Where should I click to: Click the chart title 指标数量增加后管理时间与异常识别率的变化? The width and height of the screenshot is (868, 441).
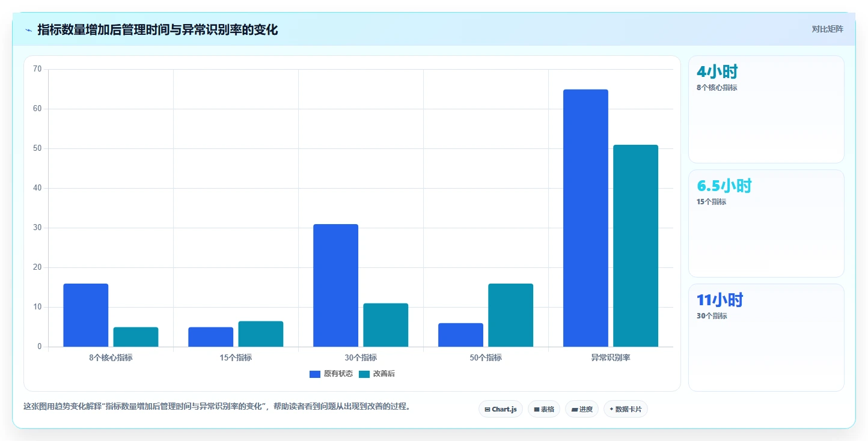tap(157, 30)
